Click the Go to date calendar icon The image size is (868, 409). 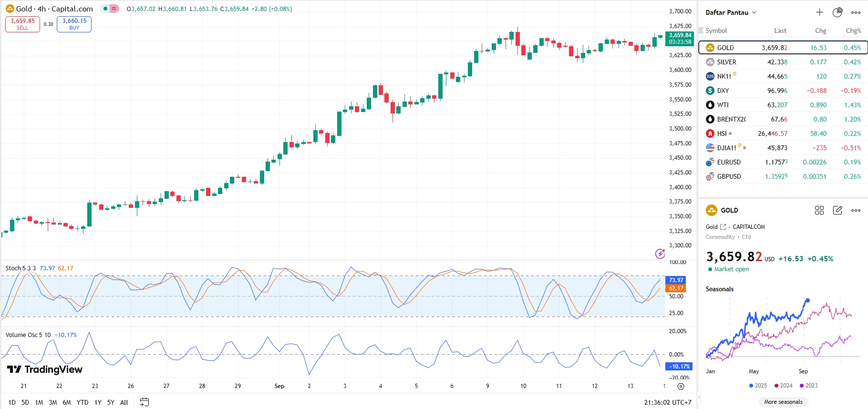[145, 402]
